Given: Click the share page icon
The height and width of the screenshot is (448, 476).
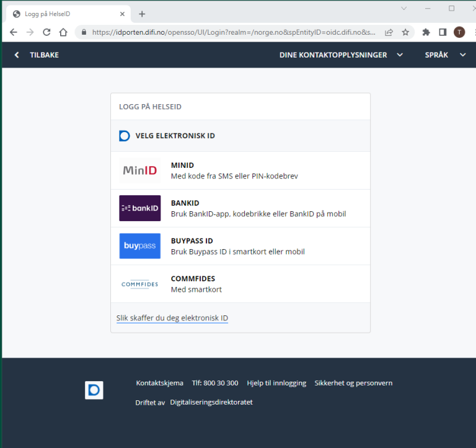Looking at the screenshot, I should pos(389,32).
